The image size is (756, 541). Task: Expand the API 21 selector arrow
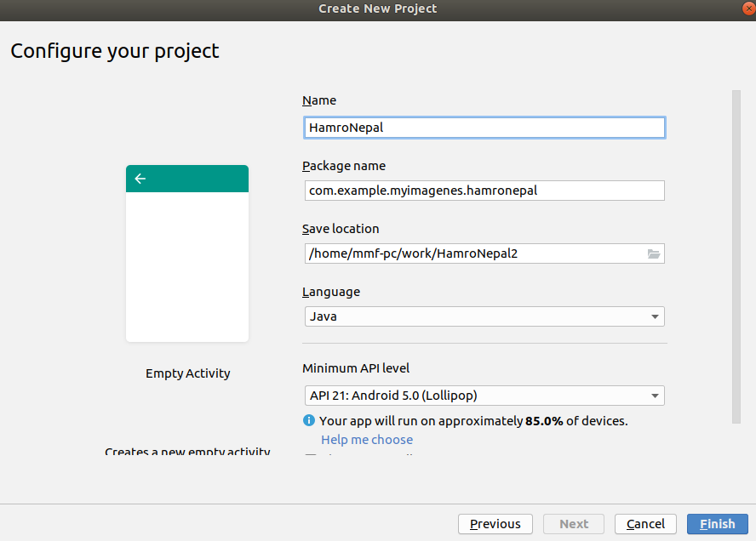click(x=655, y=396)
